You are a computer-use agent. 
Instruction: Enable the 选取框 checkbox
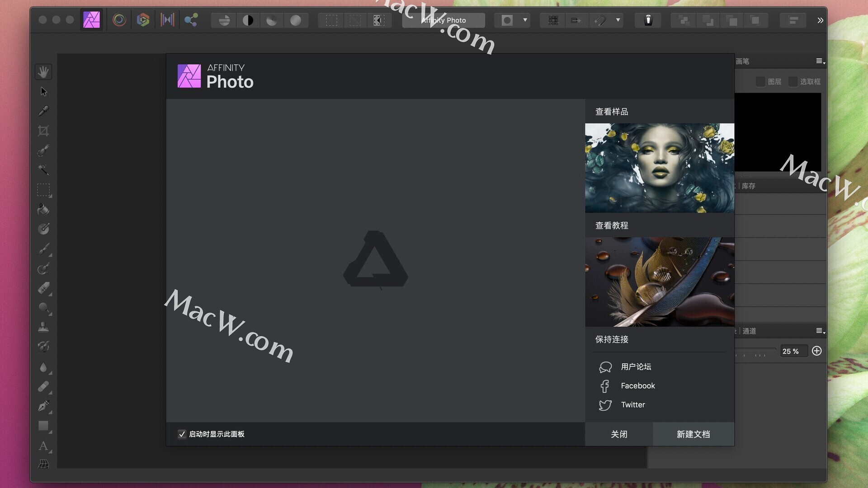coord(793,82)
